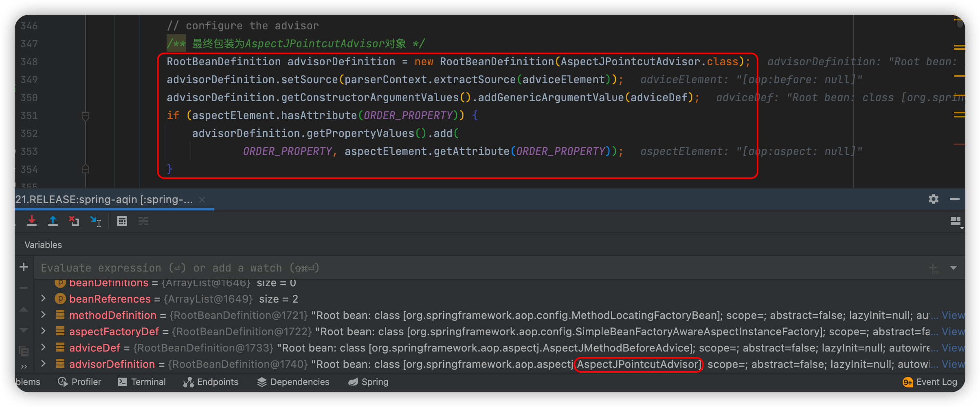The height and width of the screenshot is (407, 980).
Task: Click the getPropertyValues call on line 352
Action: (360, 133)
